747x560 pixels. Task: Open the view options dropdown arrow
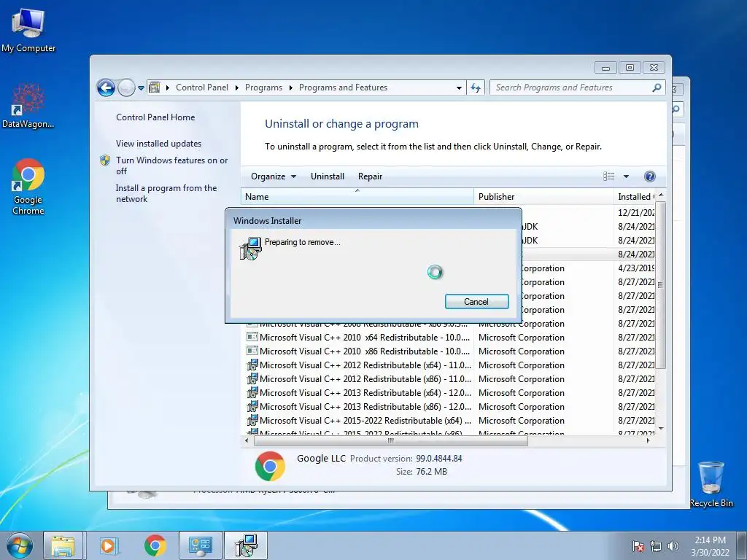pos(626,176)
